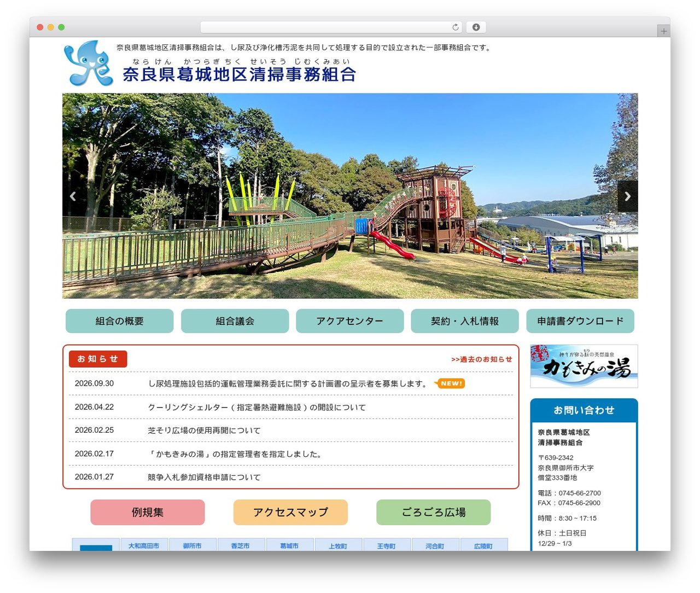Open the 組合の概要 menu
Image resolution: width=700 pixels, height=593 pixels.
[x=120, y=321]
